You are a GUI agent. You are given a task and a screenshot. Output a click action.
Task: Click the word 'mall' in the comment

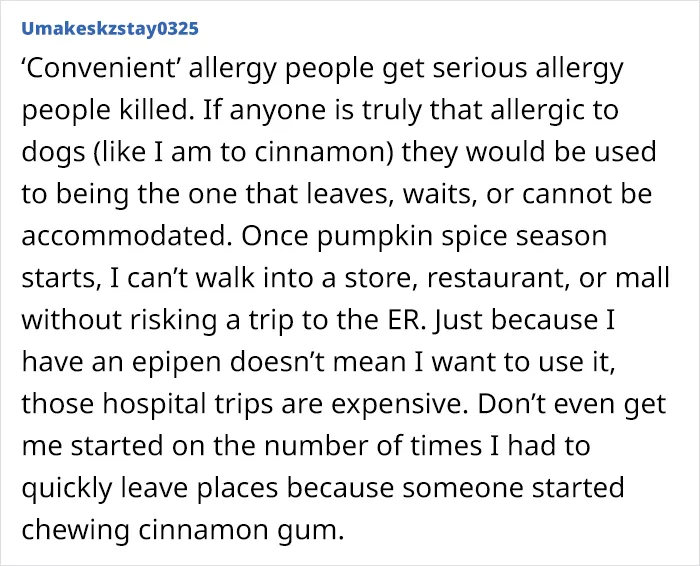[x=642, y=278]
